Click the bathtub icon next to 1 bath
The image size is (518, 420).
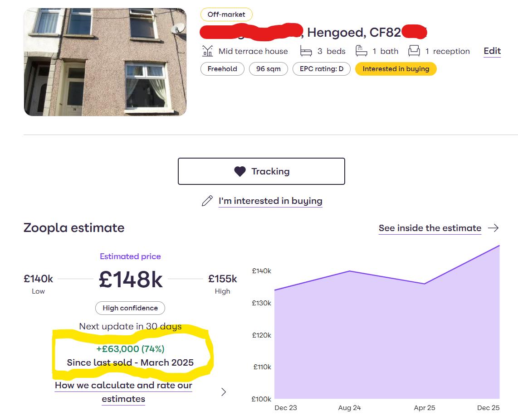(x=362, y=51)
